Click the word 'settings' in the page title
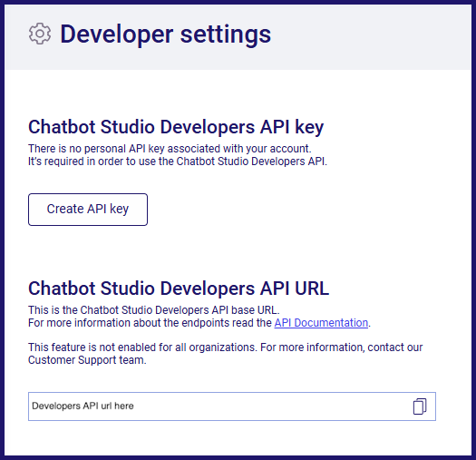The width and height of the screenshot is (476, 460). [226, 34]
